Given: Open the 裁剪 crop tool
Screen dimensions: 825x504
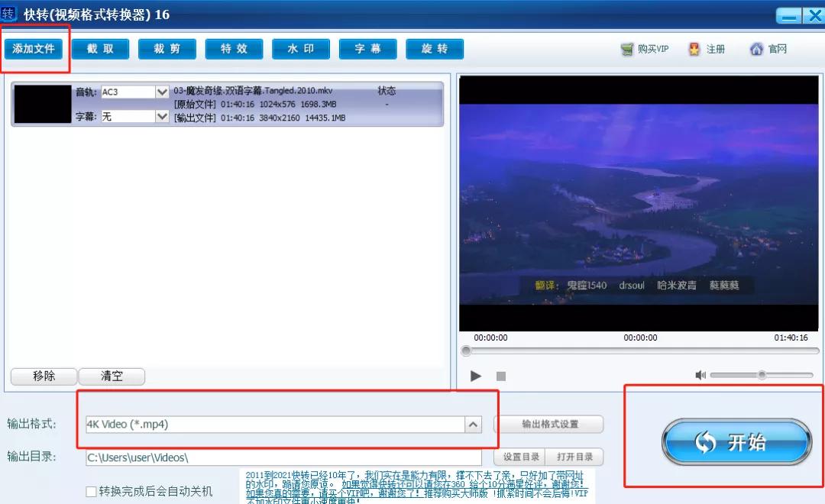Looking at the screenshot, I should [167, 48].
